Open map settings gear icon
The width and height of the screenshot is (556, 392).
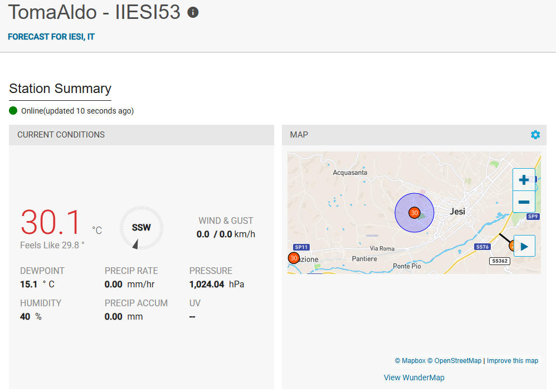(535, 135)
